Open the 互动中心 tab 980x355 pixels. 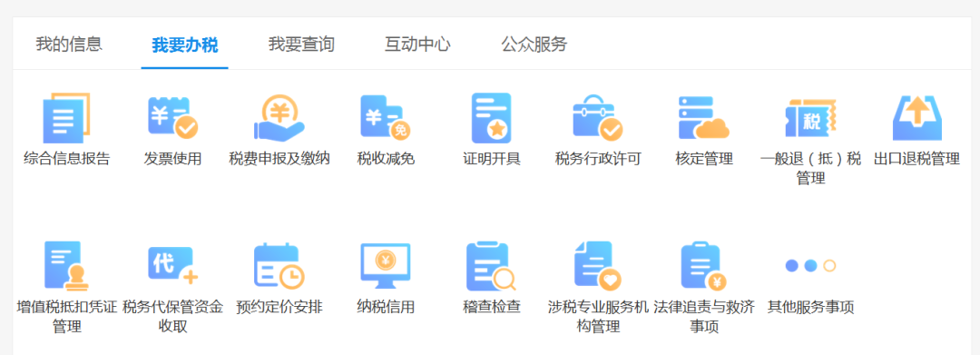pos(417,44)
